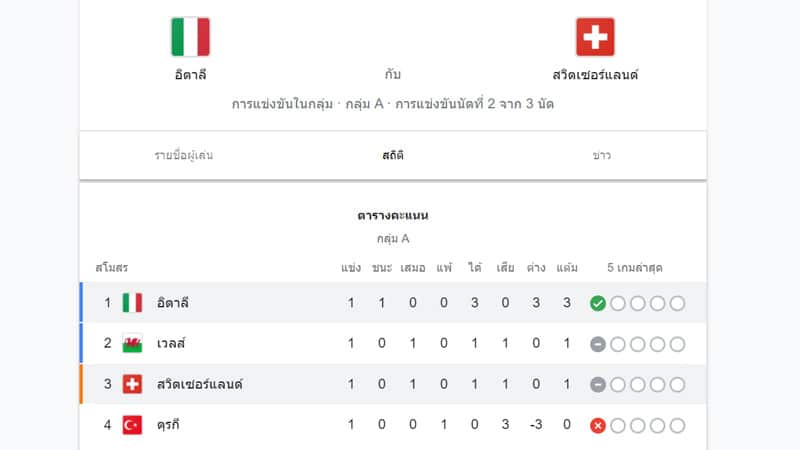Open team name อิตาลี in table
The image size is (800, 450).
[x=172, y=303]
